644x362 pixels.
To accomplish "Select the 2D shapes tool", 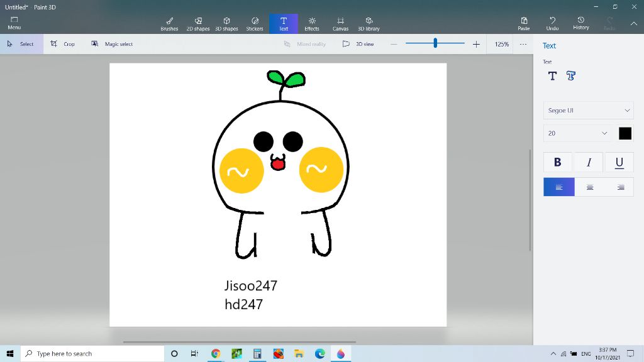I will pos(198,23).
